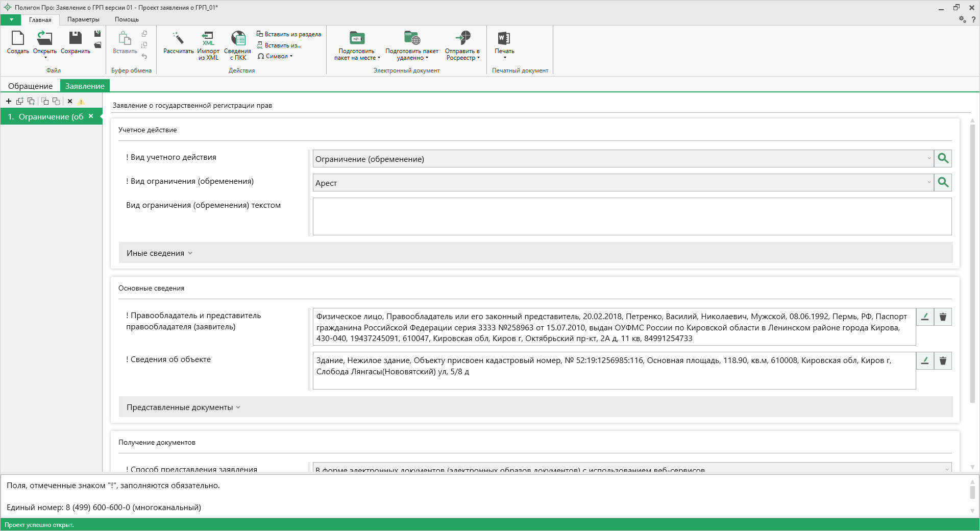Click Вид ограничения (обременения) текстом text area
Screen dimensions: 980x531
point(632,216)
